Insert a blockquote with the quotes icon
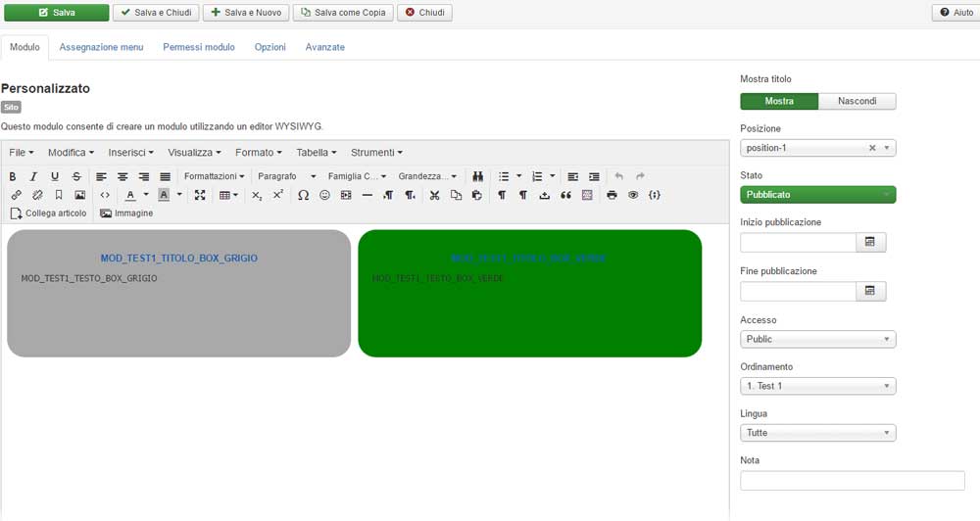 pos(565,195)
